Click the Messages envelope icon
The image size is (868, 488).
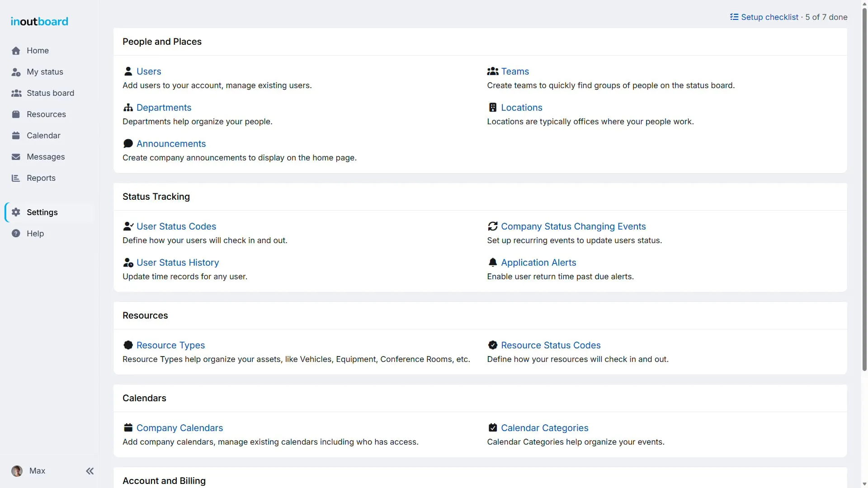coord(16,157)
